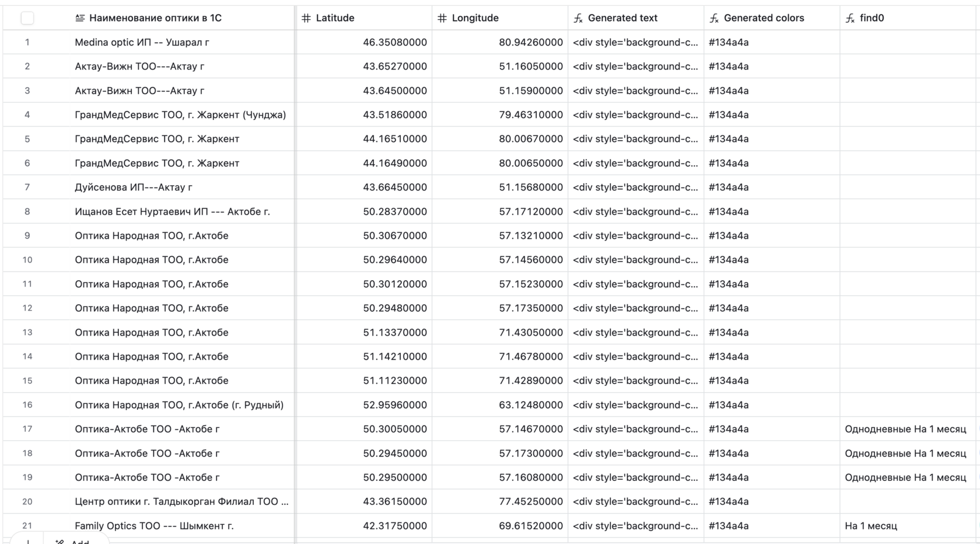
Task: Select the #134a4a color cell in row 20
Action: 772,501
